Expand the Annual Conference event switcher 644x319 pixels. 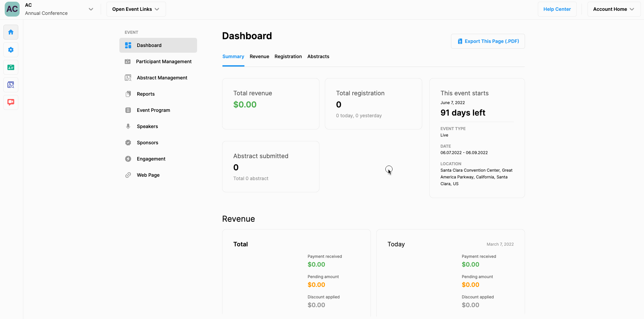91,9
